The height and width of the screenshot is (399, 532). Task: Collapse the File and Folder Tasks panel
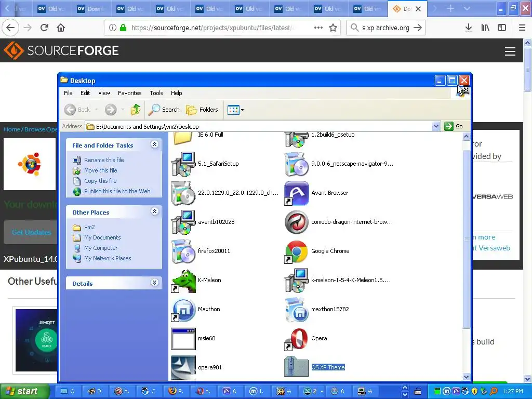point(154,144)
